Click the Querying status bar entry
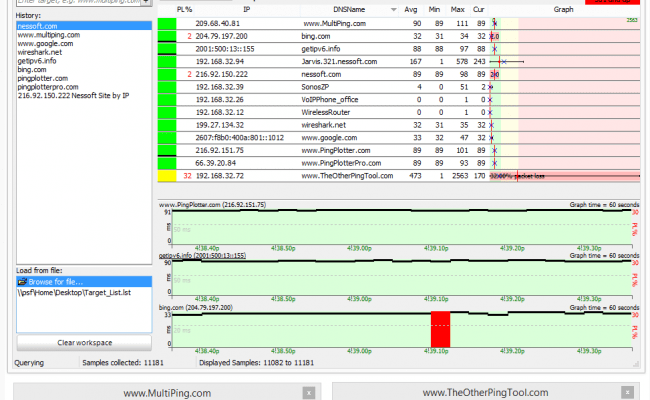Image resolution: width=650 pixels, height=400 pixels. point(29,363)
